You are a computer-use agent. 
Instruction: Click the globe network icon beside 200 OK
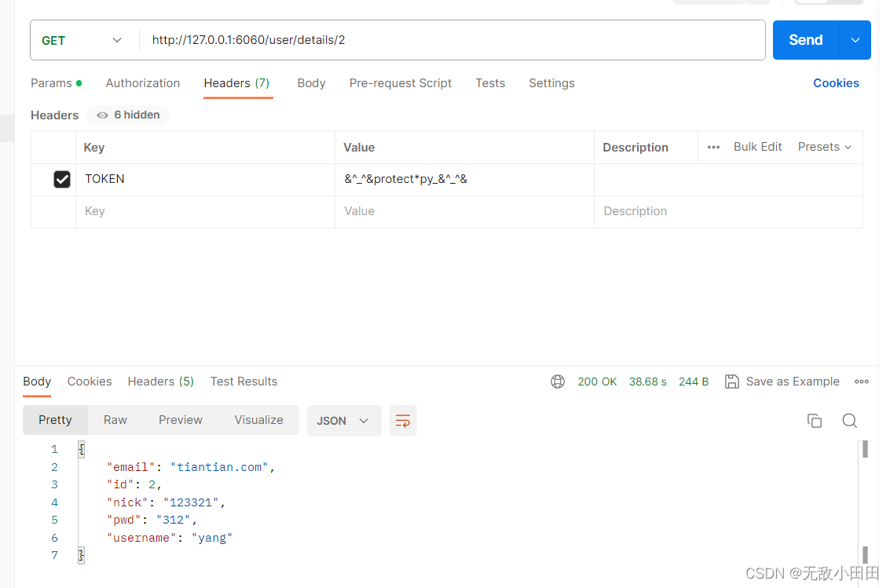coord(558,382)
